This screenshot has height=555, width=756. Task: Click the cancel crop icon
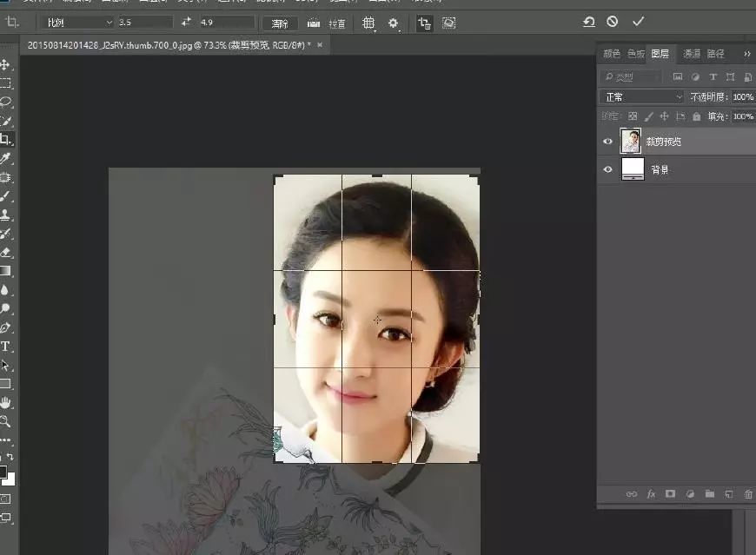tap(611, 23)
